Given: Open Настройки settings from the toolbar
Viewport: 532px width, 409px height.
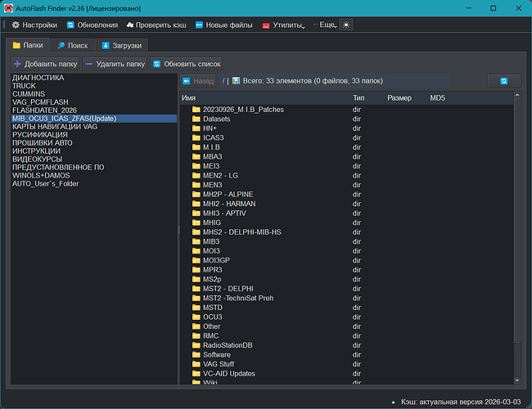Looking at the screenshot, I should point(35,25).
